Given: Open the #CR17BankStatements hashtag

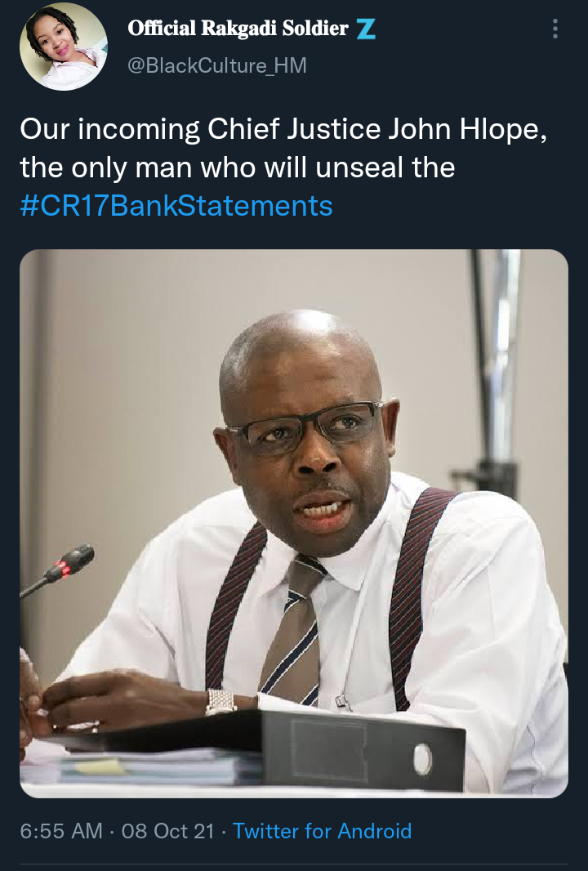Looking at the screenshot, I should click(x=176, y=206).
